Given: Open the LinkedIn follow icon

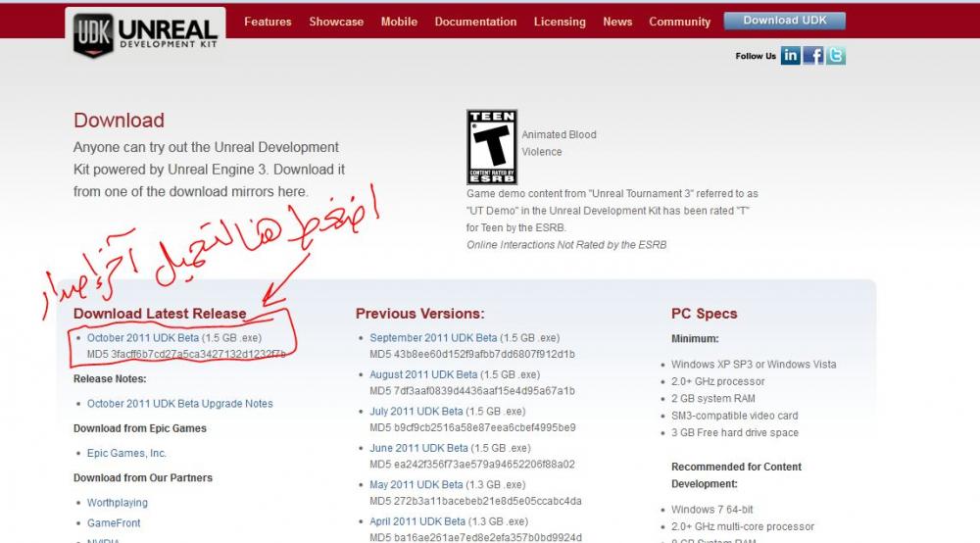Looking at the screenshot, I should pos(790,56).
